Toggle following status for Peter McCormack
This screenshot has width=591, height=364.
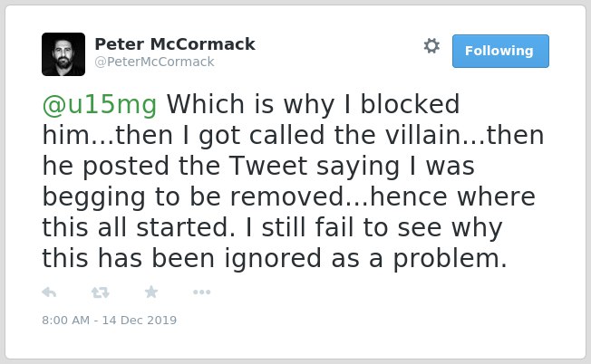500,52
